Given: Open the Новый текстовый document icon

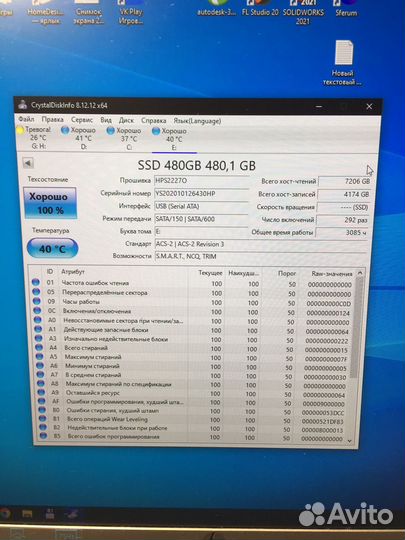Looking at the screenshot, I should 343,63.
